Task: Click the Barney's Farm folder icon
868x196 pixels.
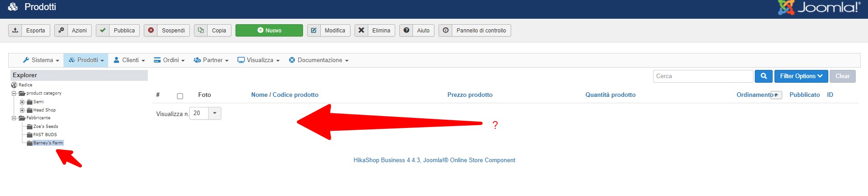Action: coord(30,143)
